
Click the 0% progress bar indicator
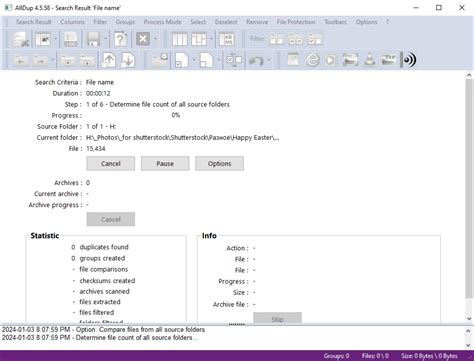pyautogui.click(x=176, y=115)
